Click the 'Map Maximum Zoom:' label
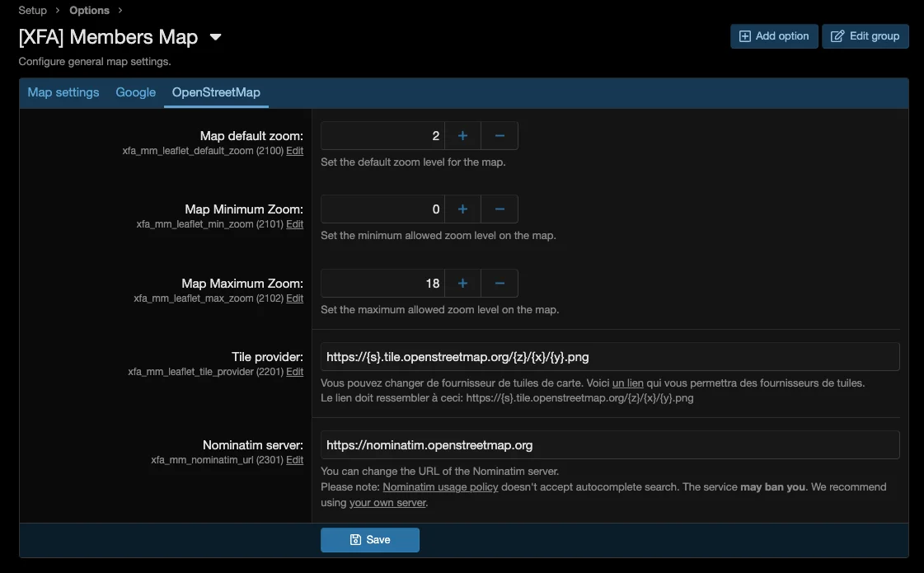Screen dimensions: 924x573 click(x=242, y=284)
